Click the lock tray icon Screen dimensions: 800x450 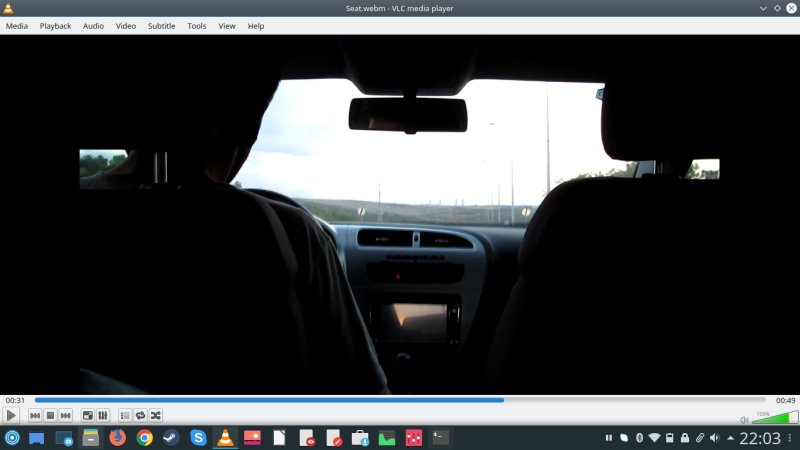tap(685, 438)
